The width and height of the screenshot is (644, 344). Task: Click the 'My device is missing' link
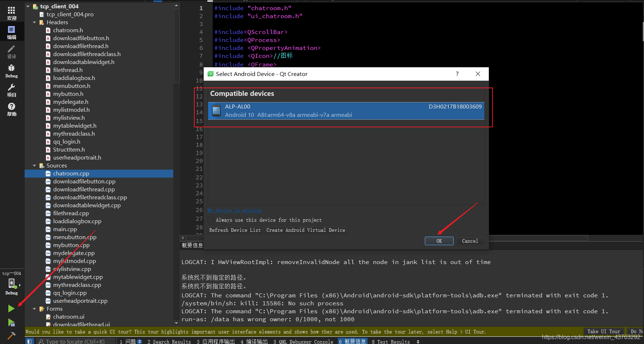pos(234,210)
